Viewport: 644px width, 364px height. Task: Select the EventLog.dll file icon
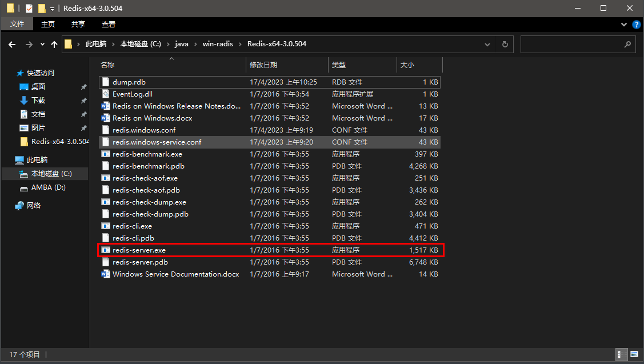point(106,94)
